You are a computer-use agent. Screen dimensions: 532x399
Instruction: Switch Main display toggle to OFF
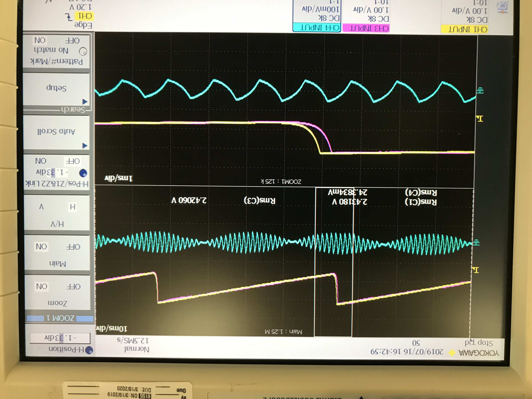(x=73, y=247)
